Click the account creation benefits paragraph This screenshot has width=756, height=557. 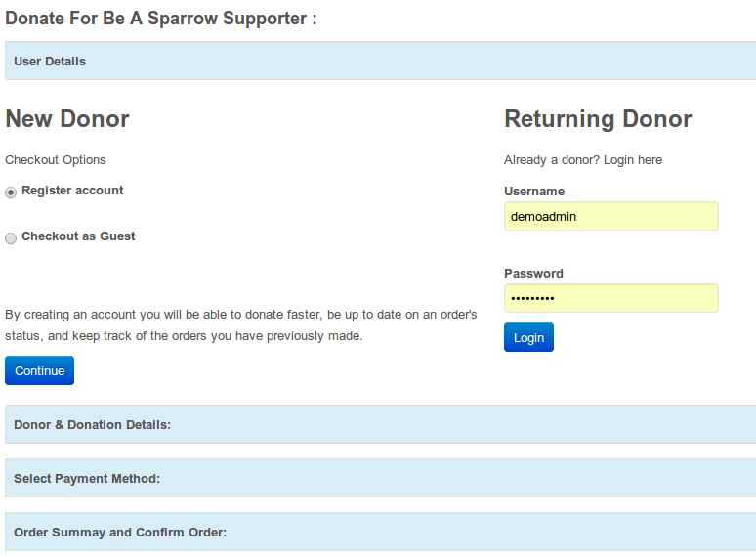(x=240, y=325)
